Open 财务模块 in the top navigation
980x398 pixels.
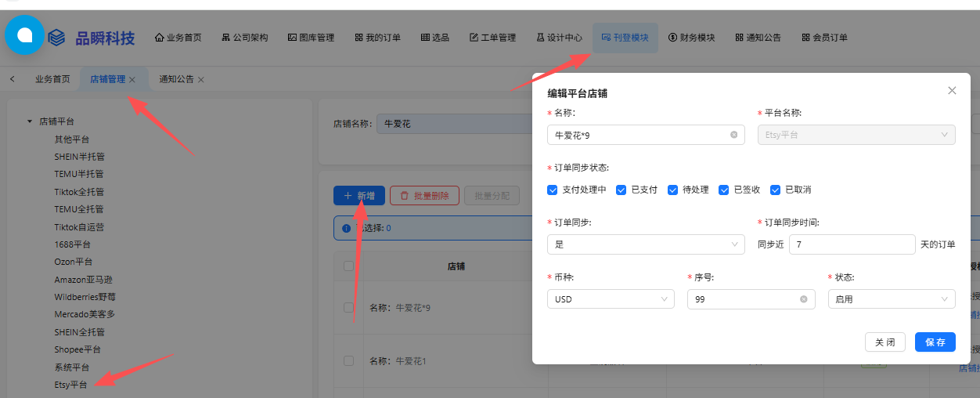click(x=691, y=38)
